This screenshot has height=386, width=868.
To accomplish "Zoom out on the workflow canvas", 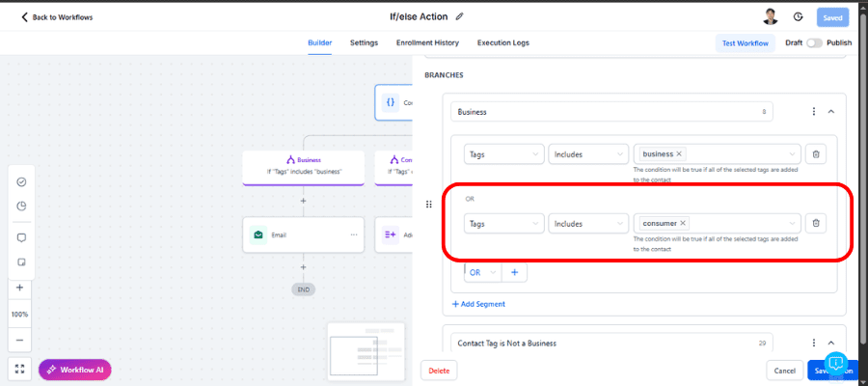I will point(21,341).
